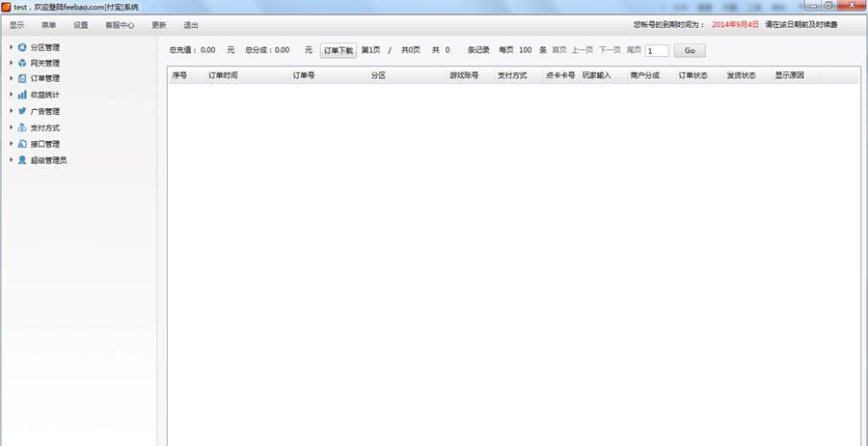Screen dimensions: 868x446
Task: Click the 广告管理 bird icon
Action: [x=22, y=111]
